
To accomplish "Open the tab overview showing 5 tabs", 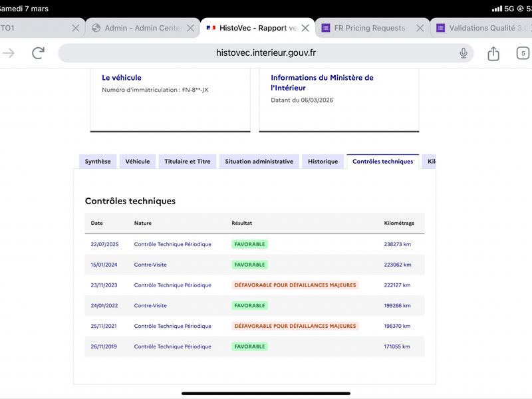I will pos(523,53).
